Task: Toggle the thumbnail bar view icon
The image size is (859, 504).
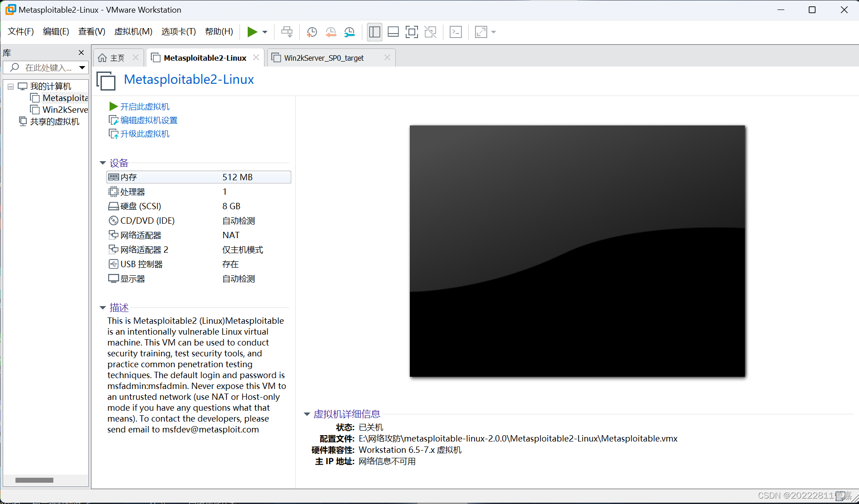Action: click(393, 32)
